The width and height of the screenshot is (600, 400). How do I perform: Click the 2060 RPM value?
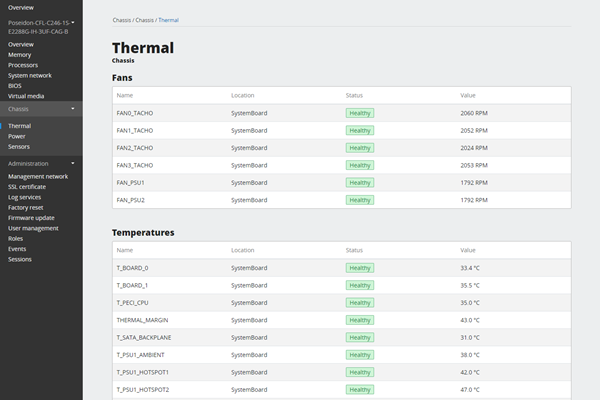[474, 113]
